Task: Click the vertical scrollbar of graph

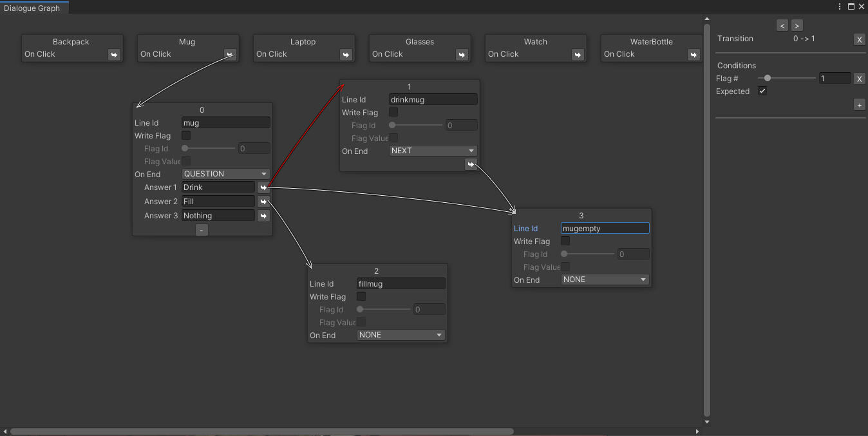Action: 707,219
